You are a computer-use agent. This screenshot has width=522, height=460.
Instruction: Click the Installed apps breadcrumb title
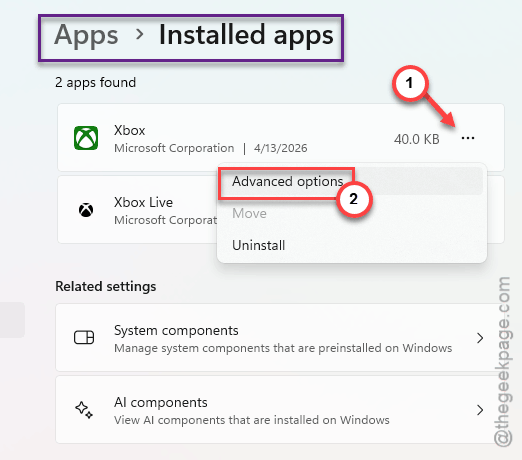(246, 35)
